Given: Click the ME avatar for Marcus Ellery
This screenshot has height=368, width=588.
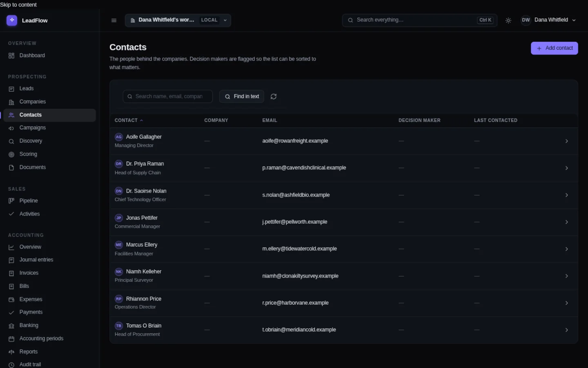Looking at the screenshot, I should point(119,245).
